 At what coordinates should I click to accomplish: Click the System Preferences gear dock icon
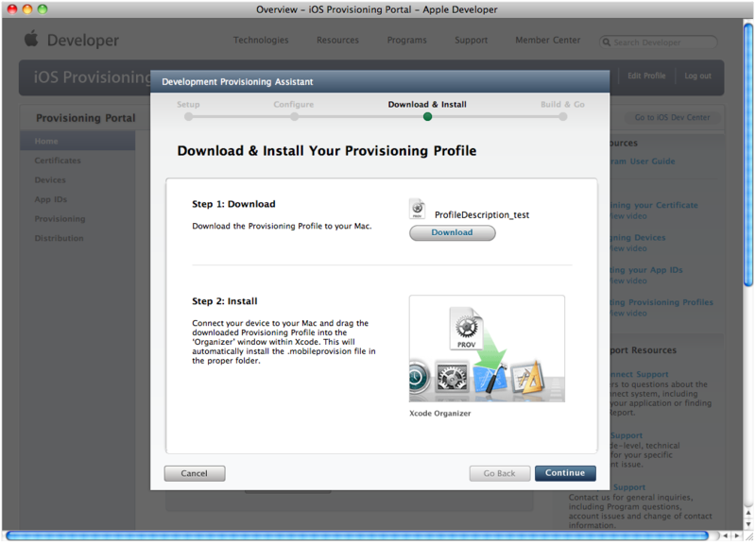[x=452, y=377]
